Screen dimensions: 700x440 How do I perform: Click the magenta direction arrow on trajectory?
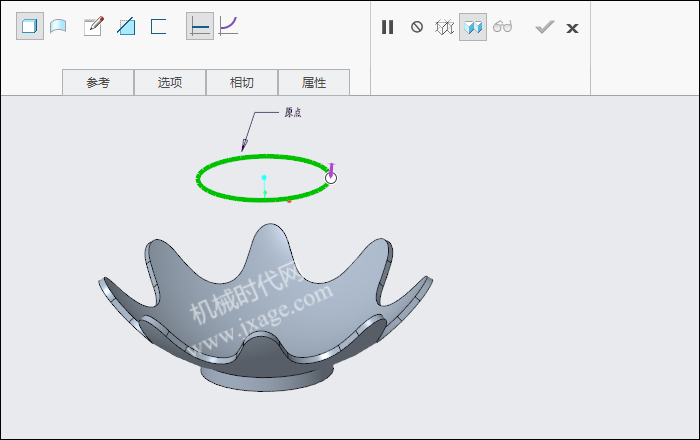click(331, 171)
